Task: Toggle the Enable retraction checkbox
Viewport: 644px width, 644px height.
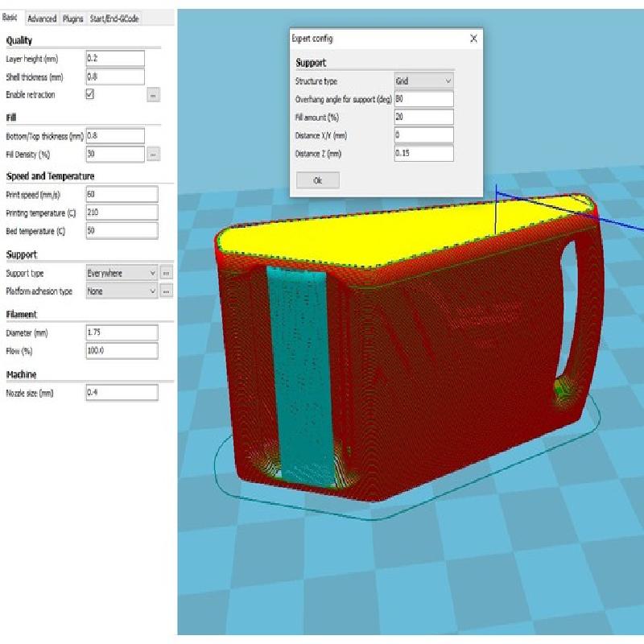Action: coord(91,94)
